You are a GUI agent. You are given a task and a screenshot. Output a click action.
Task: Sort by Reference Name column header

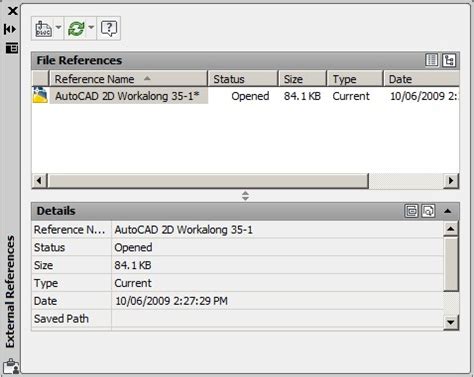[128, 79]
